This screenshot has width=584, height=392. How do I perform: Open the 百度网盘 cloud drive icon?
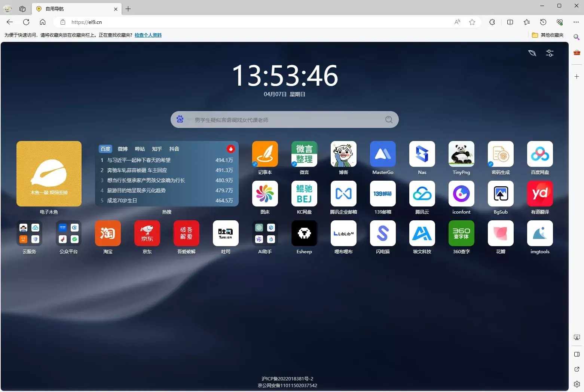[540, 154]
